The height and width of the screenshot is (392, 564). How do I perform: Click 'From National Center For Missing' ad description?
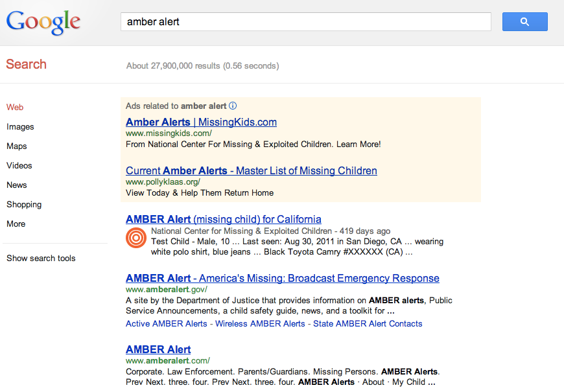253,144
